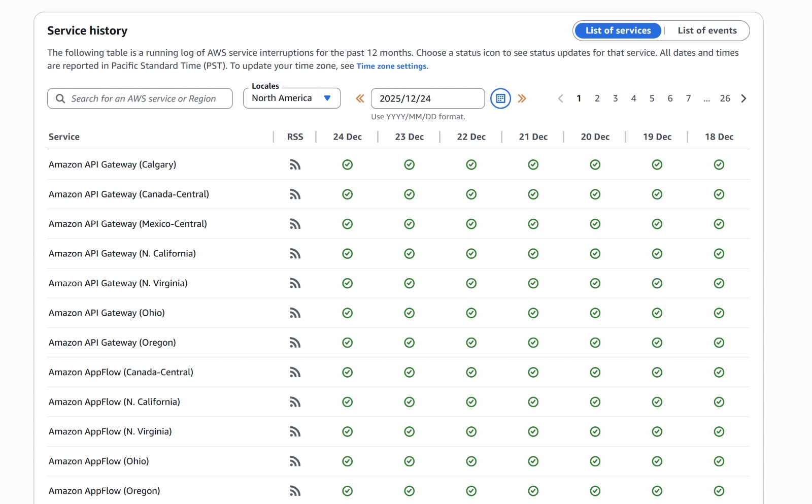Viewport: 812px width, 504px height.
Task: Go to page 3 of services
Action: tap(615, 98)
